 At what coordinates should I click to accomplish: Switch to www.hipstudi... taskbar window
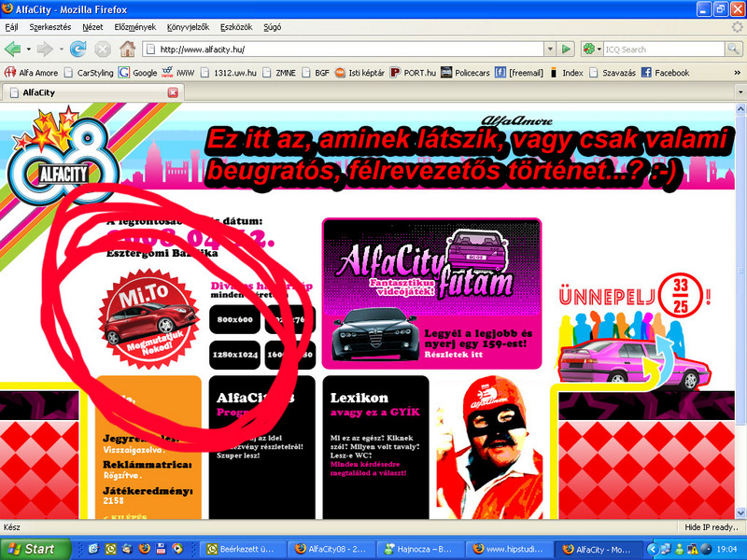click(x=509, y=550)
